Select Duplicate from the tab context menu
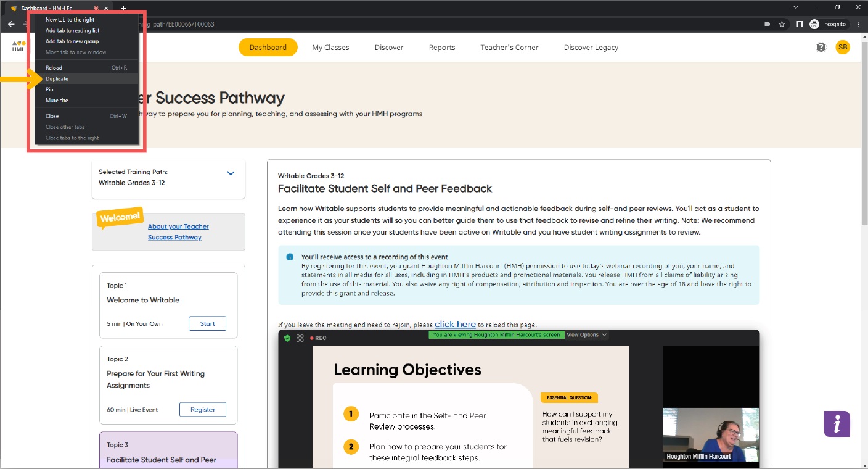This screenshot has height=469, width=868. click(57, 78)
